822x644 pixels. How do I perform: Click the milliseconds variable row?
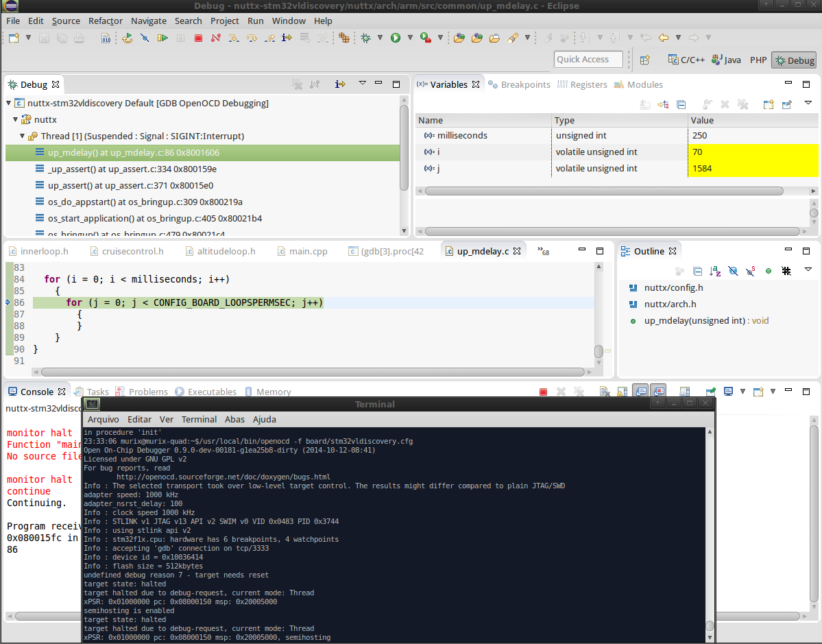pos(616,135)
